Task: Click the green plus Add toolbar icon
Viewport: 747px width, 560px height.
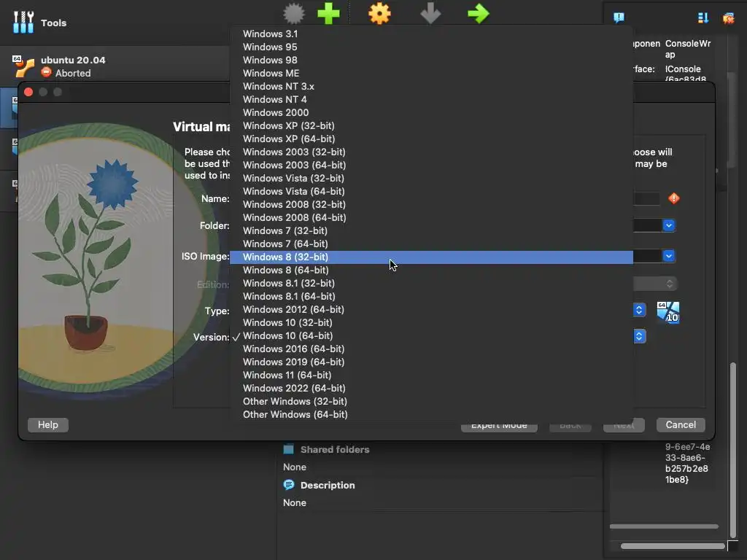Action: [329, 13]
